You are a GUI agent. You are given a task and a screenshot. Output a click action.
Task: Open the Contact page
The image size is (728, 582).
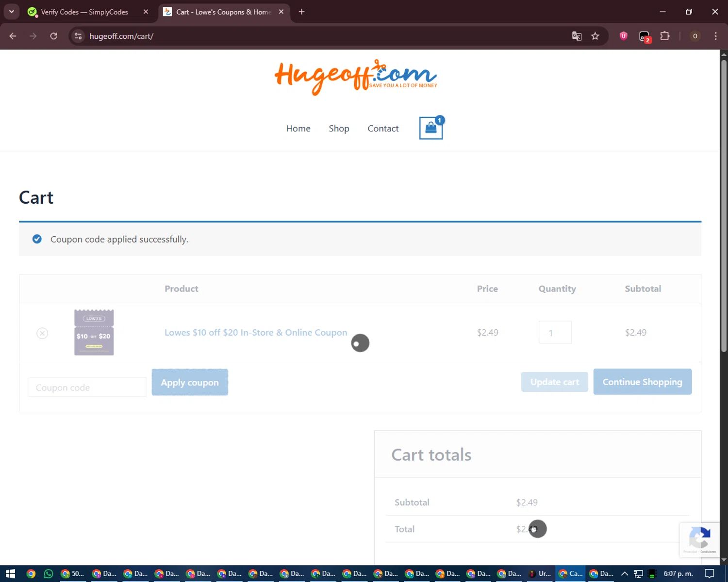(x=383, y=129)
